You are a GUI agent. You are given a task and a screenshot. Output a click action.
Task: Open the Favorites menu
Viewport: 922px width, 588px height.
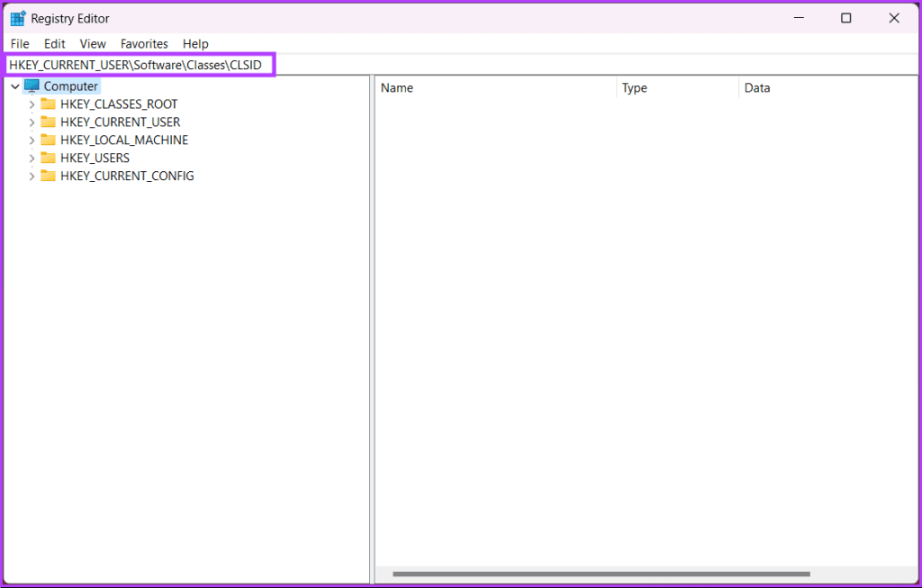(x=144, y=43)
